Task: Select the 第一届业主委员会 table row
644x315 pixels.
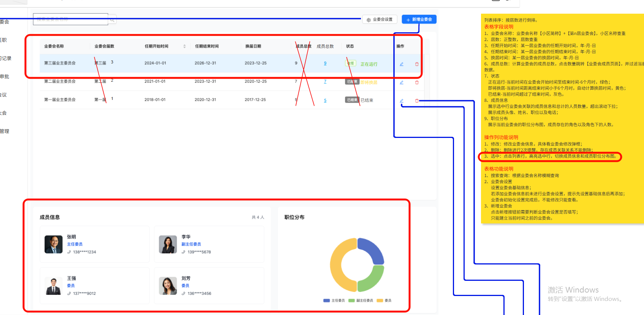Action: point(152,100)
